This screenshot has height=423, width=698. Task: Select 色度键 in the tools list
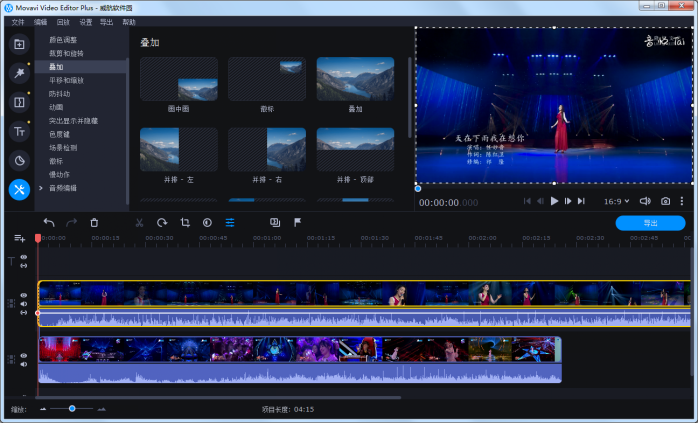pos(58,133)
